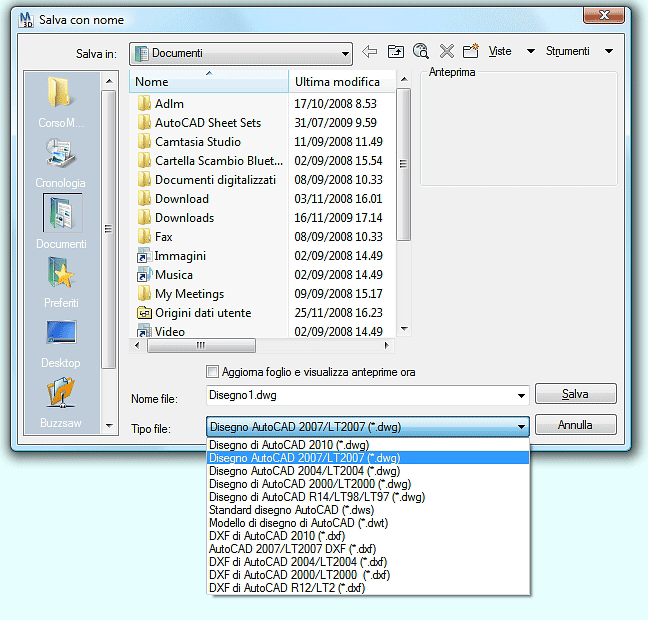
Task: Click the file list scroll down arrow
Action: (404, 329)
